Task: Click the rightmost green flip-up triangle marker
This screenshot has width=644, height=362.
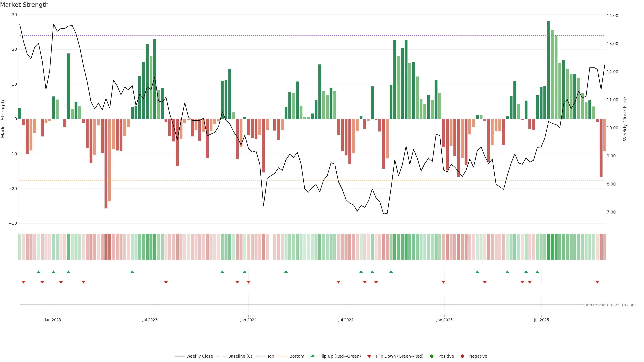Action: (x=537, y=272)
